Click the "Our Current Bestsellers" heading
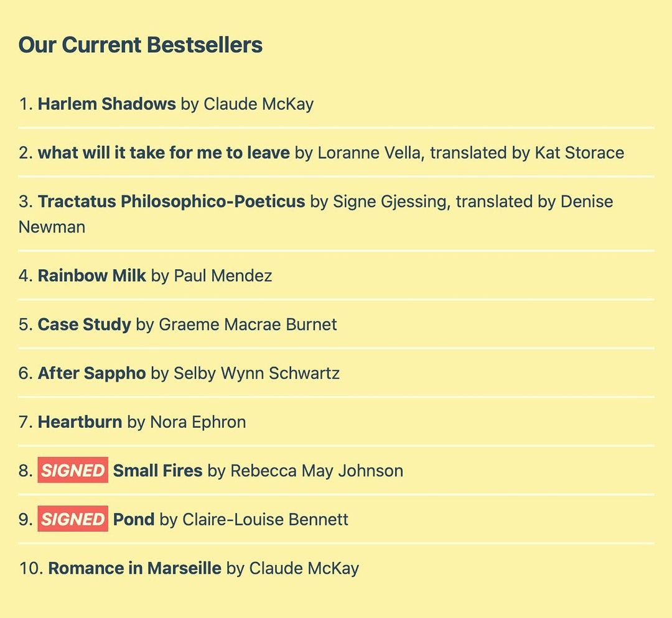Viewport: 672px width, 618px height. click(141, 45)
